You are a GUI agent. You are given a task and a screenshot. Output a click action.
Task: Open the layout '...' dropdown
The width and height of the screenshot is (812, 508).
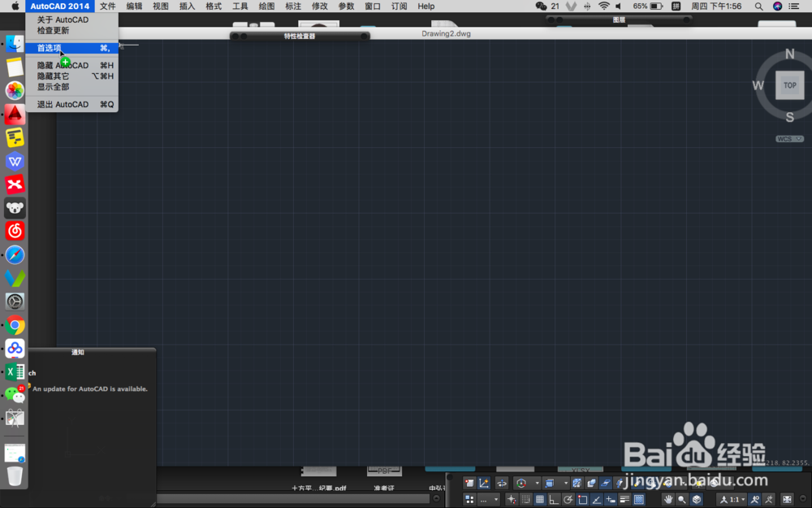pyautogui.click(x=489, y=500)
